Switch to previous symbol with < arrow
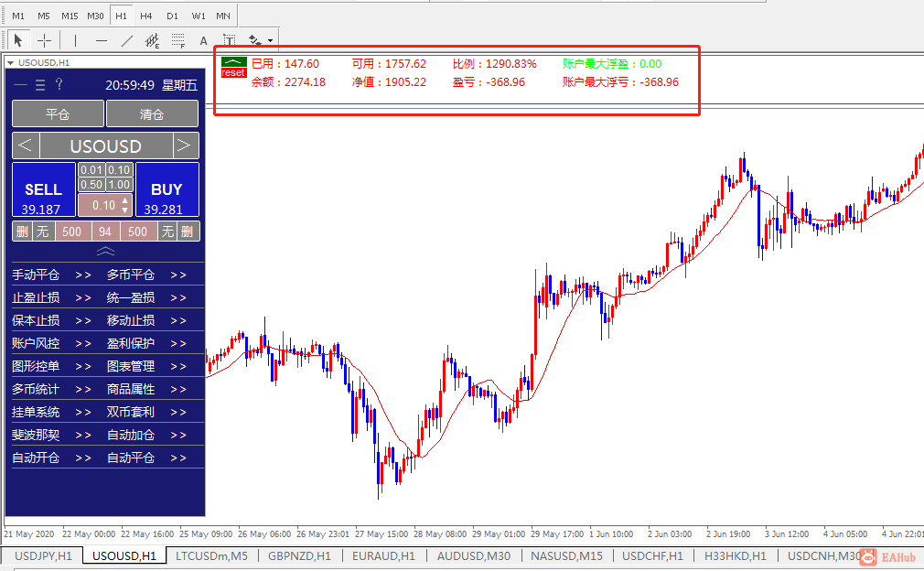This screenshot has width=924, height=571. [26, 145]
